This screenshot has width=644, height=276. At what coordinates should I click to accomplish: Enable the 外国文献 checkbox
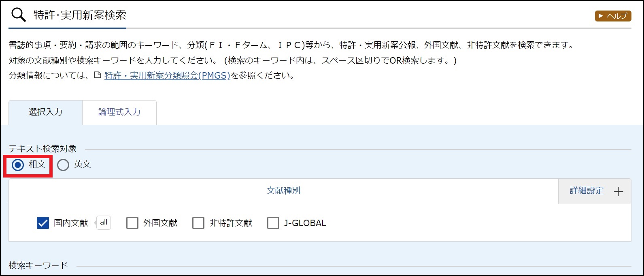pos(132,223)
